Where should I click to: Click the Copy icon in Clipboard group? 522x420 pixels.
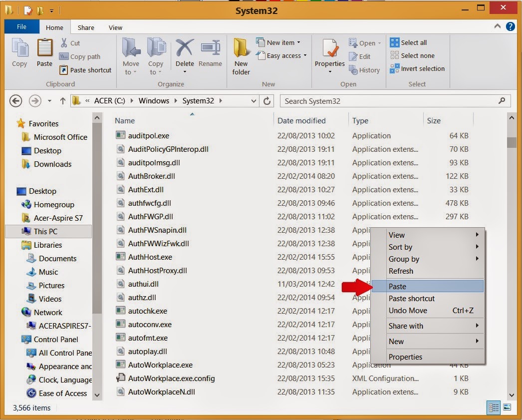click(19, 47)
